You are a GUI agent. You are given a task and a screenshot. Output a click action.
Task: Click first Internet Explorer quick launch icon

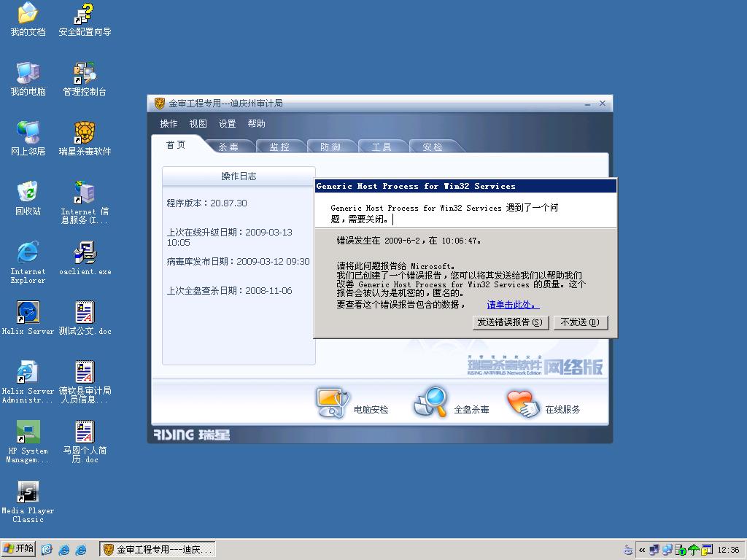[x=64, y=550]
